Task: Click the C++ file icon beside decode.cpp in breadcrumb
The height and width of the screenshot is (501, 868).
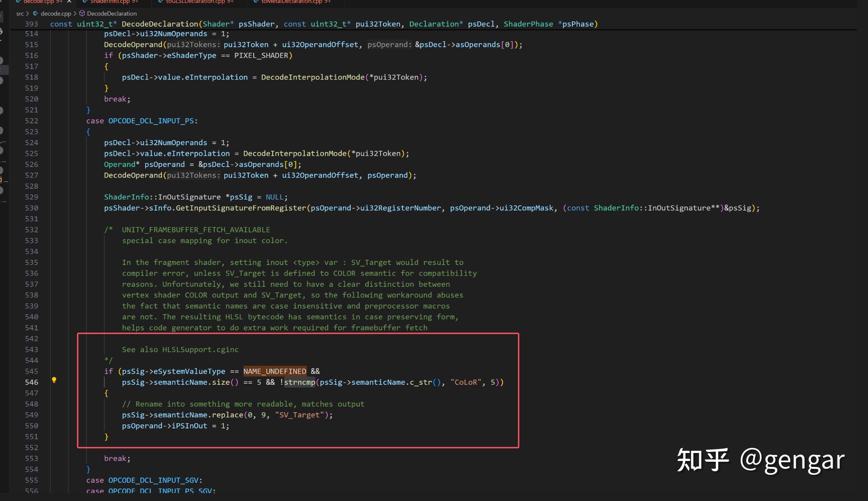Action: (35, 13)
